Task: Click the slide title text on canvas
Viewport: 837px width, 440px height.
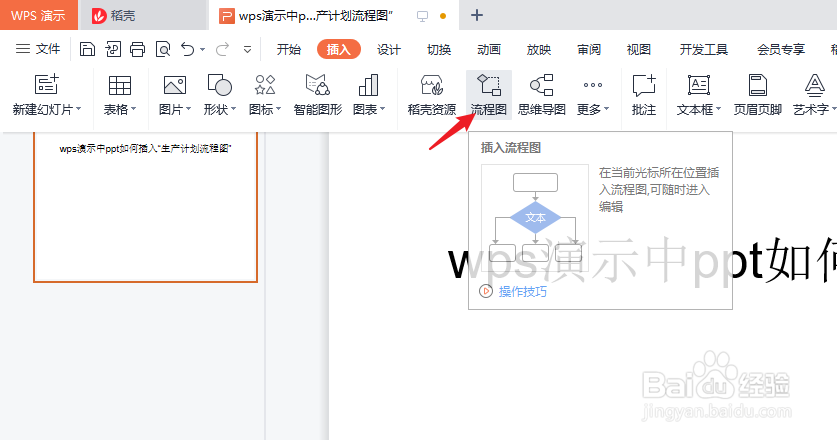Action: (642, 262)
